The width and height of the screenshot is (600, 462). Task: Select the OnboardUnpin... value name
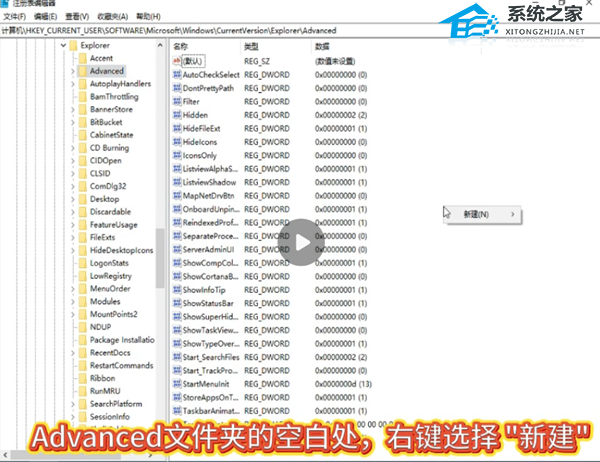211,209
